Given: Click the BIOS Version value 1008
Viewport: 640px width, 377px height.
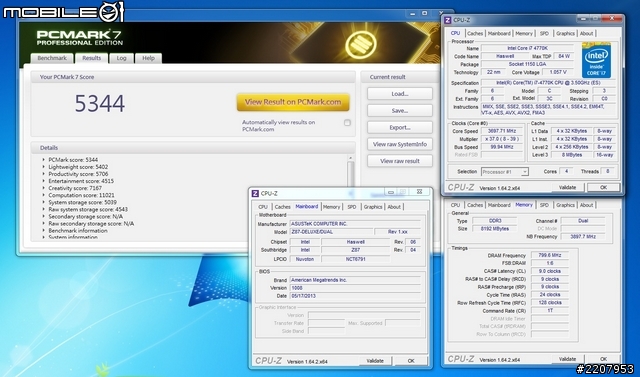Looking at the screenshot, I should click(x=355, y=288).
